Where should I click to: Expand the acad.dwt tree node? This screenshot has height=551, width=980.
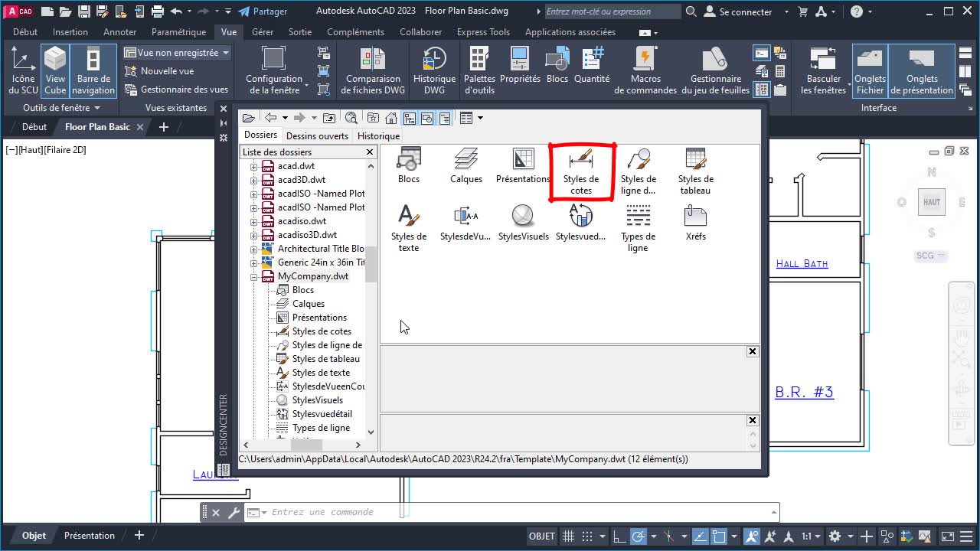(253, 166)
